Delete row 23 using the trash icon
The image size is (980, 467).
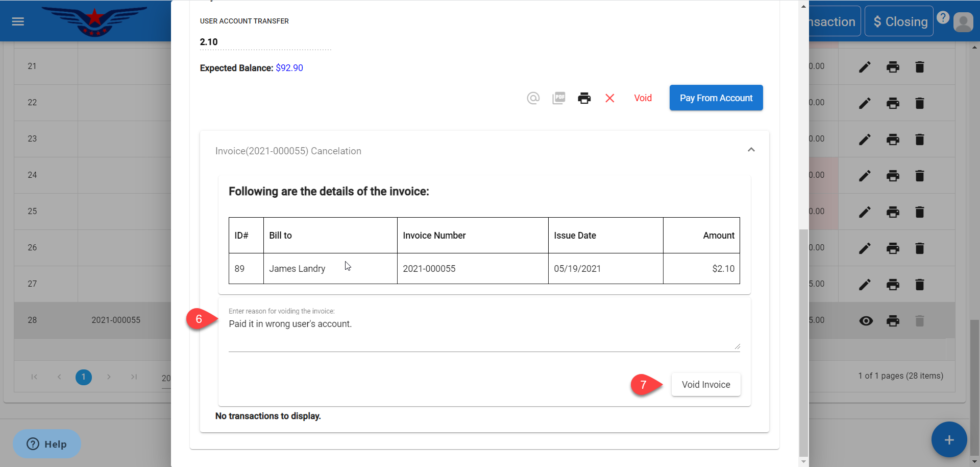tap(919, 139)
